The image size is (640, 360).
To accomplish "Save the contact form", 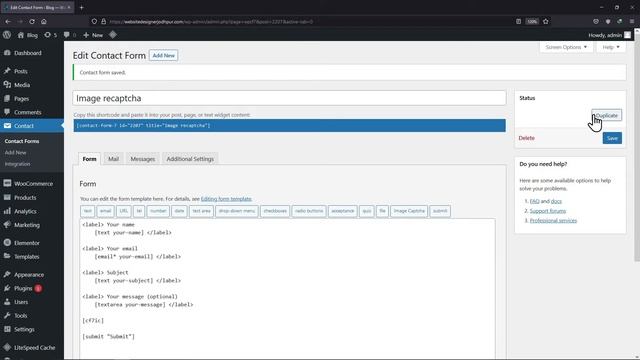I will pyautogui.click(x=612, y=138).
